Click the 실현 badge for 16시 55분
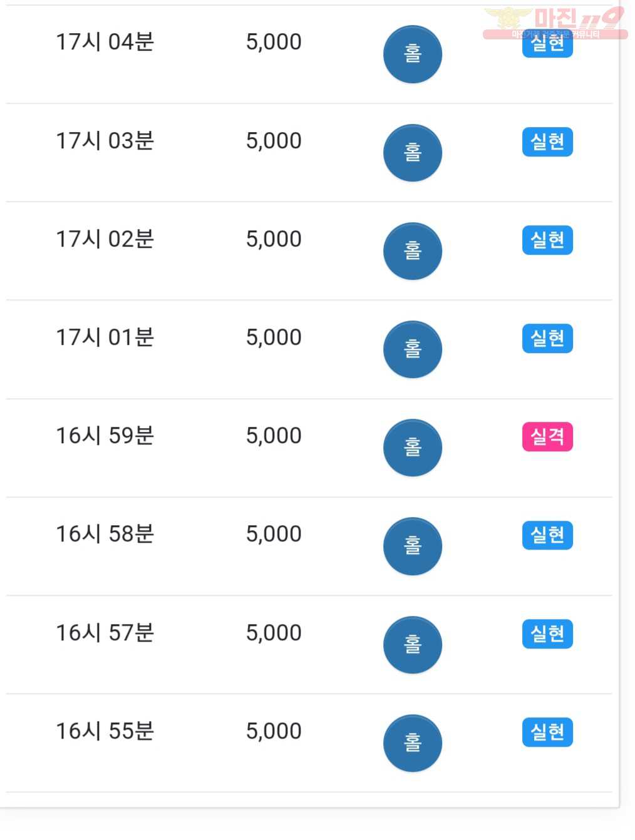This screenshot has width=635, height=840. [x=547, y=732]
